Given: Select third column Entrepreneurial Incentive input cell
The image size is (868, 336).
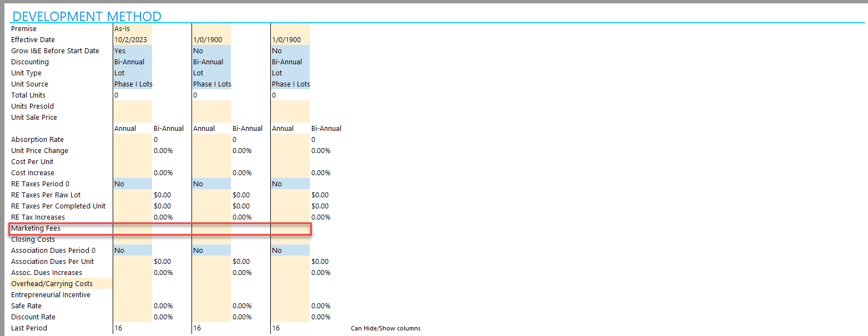Looking at the screenshot, I should [290, 294].
